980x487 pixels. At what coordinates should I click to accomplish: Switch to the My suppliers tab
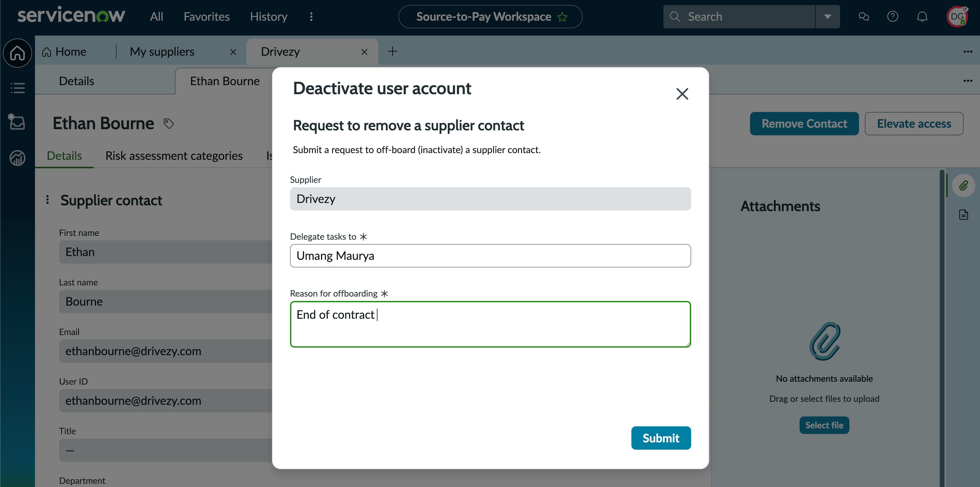[162, 51]
